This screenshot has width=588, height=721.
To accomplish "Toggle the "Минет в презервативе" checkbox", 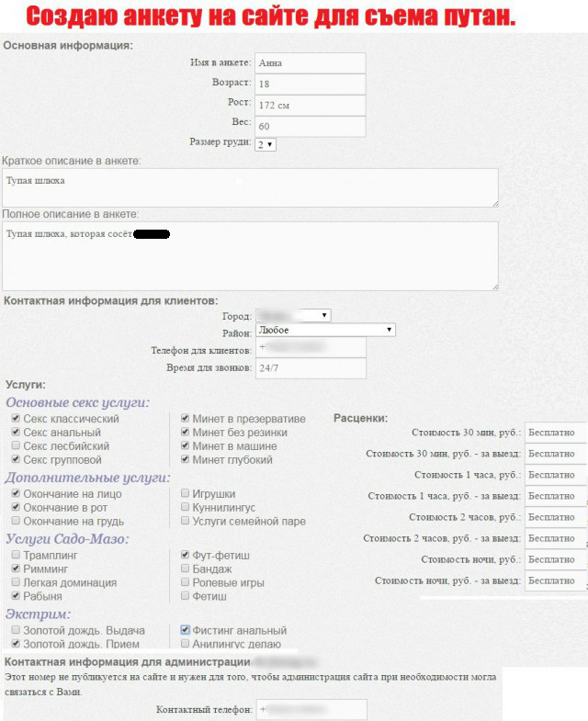I will [x=185, y=418].
